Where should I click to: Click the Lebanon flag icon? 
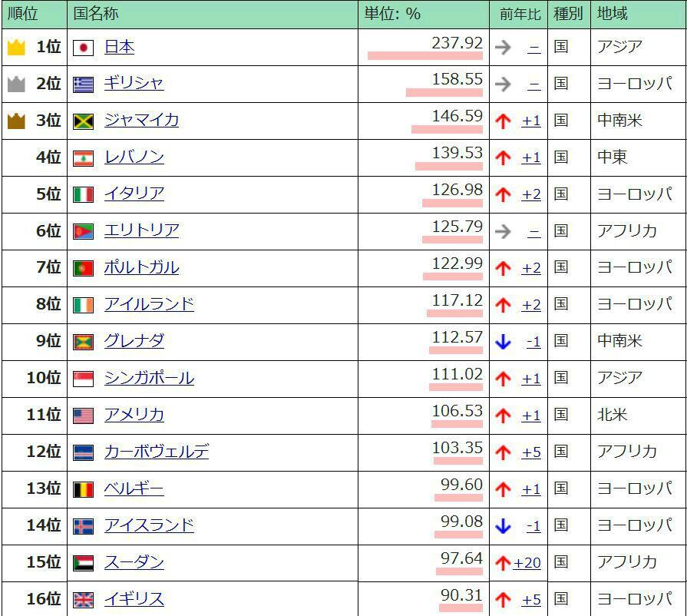(x=83, y=158)
